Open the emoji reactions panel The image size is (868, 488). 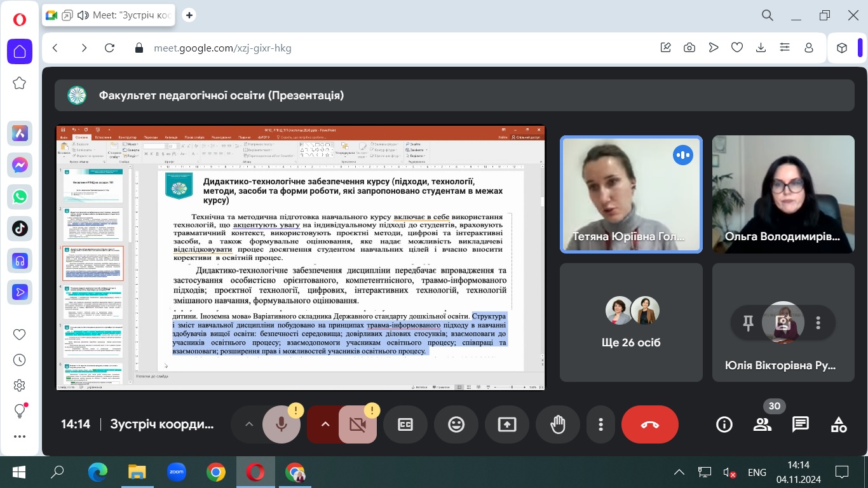coord(456,424)
